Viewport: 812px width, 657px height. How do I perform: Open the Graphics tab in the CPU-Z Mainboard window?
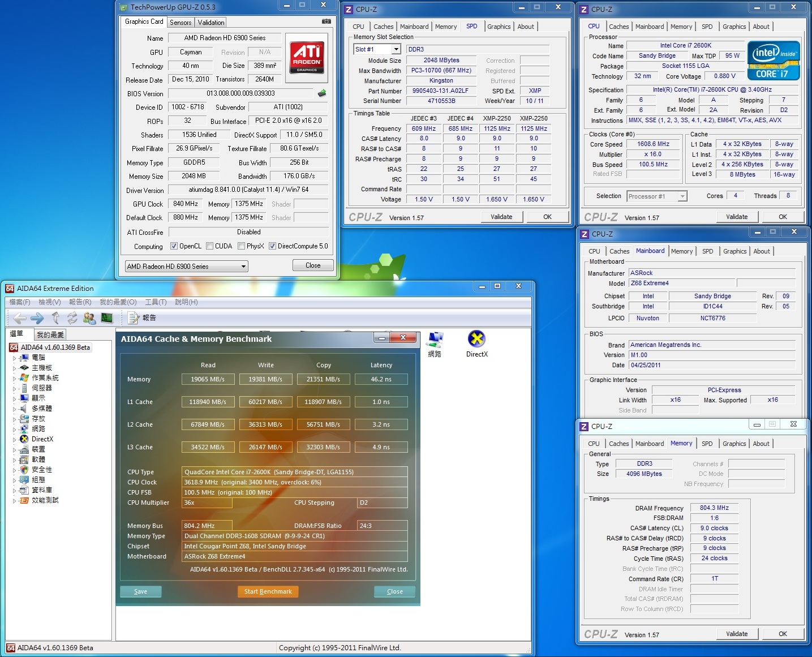point(734,251)
